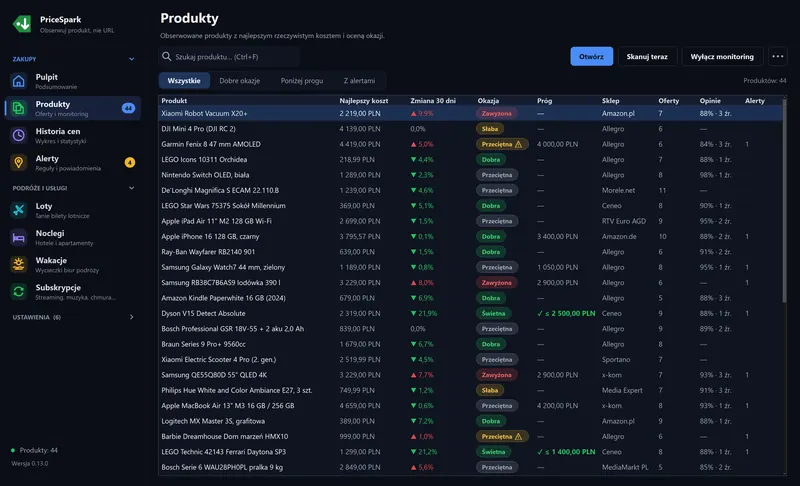The width and height of the screenshot is (800, 486).
Task: Click the PriceSpark logo icon
Action: point(22,23)
